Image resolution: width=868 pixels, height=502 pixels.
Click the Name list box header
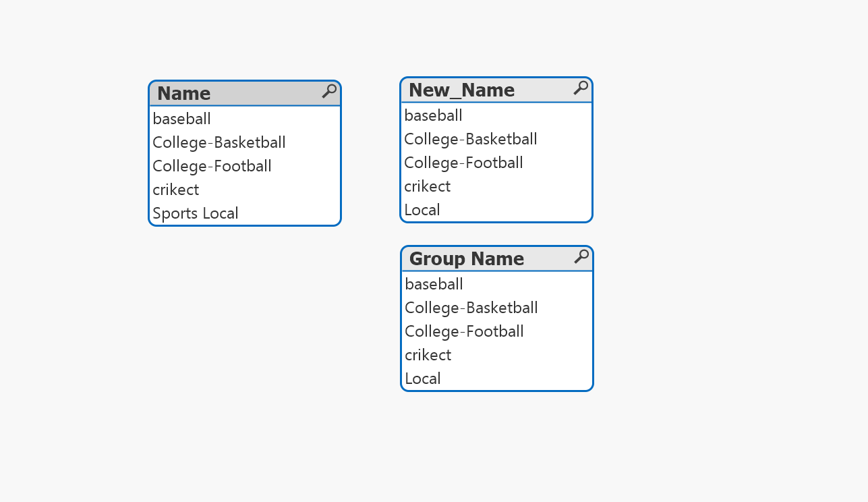(184, 93)
